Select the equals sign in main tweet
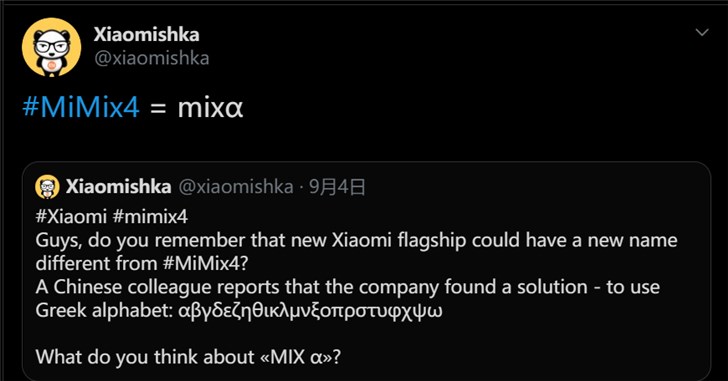This screenshot has width=728, height=381. tap(158, 110)
